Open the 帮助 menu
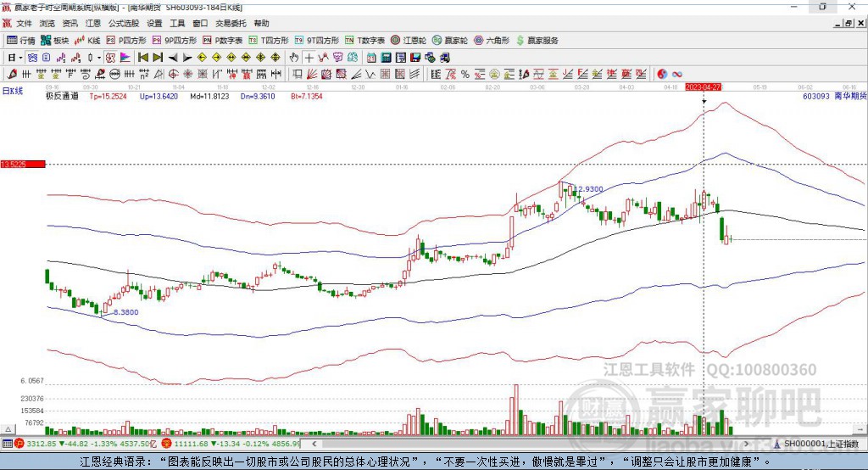 (x=261, y=23)
